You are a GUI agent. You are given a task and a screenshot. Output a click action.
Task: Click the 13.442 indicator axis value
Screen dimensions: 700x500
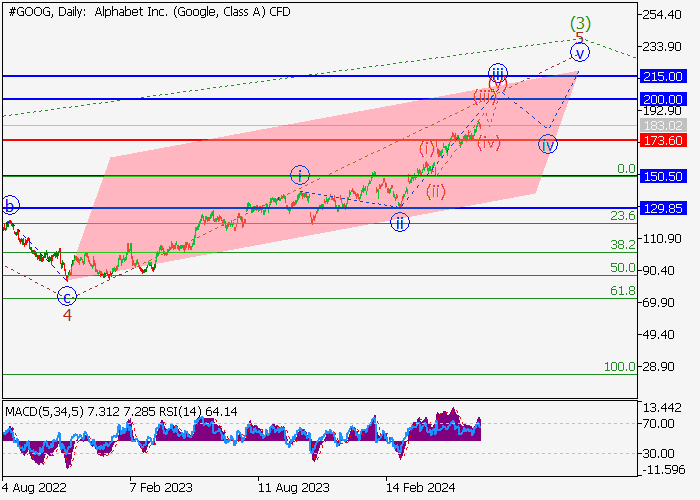(x=662, y=408)
